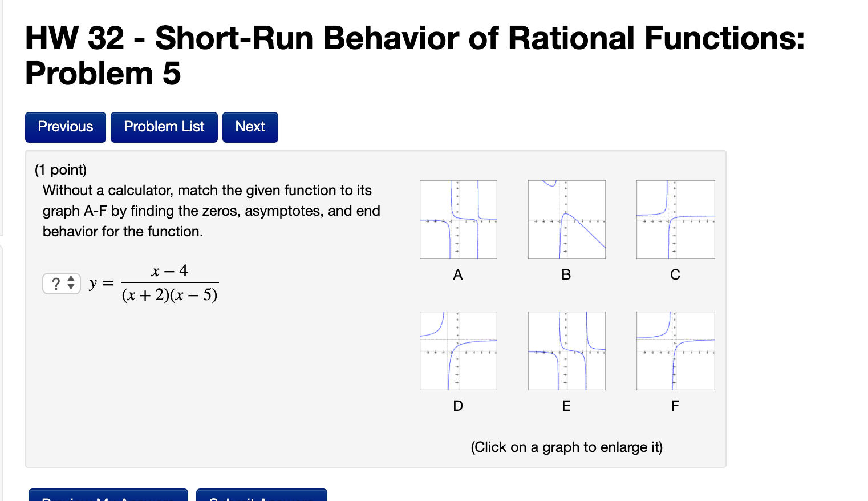This screenshot has width=868, height=501.
Task: Open the Problem List
Action: click(x=164, y=127)
